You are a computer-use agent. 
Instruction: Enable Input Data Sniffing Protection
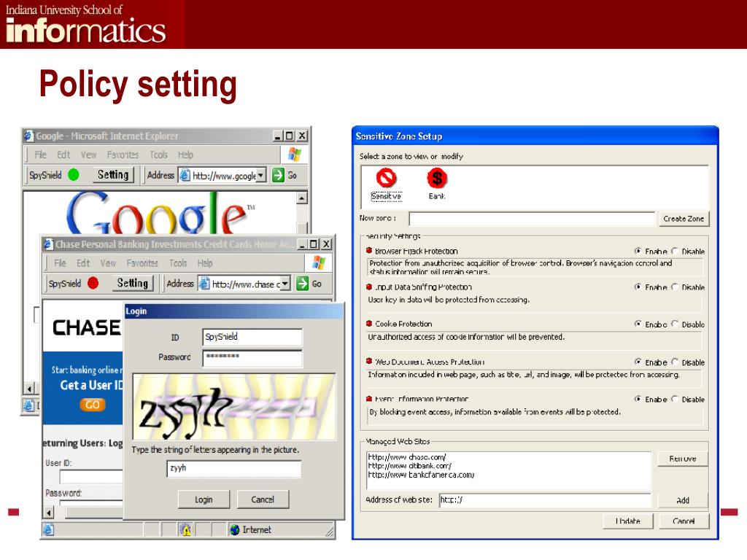[x=638, y=287]
